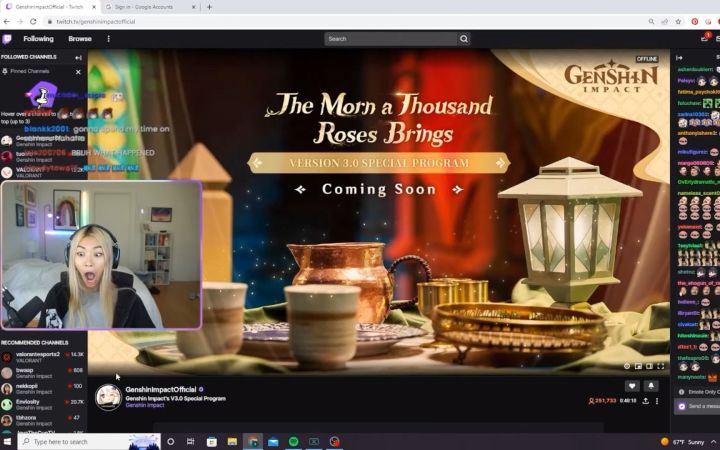Open Task View on the taskbar
The height and width of the screenshot is (450, 720).
coord(191,442)
